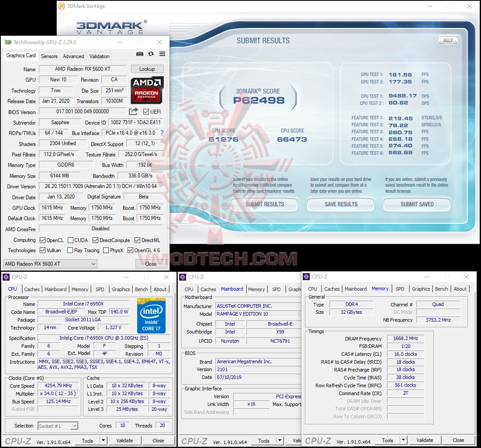Click Close in CPU-Z Memory window

coord(458,440)
